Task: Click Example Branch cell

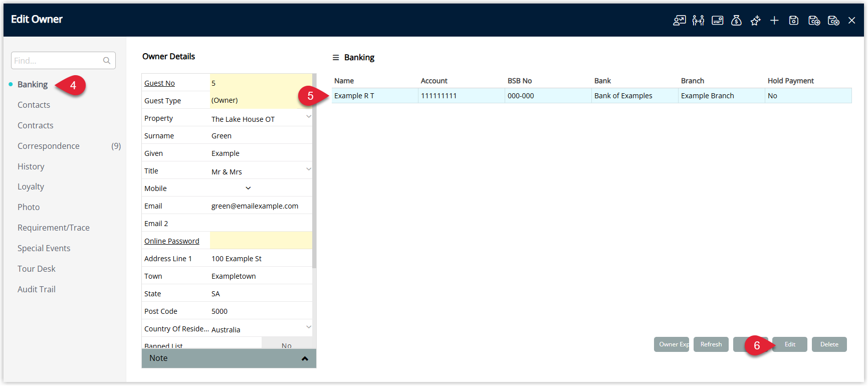Action: point(721,96)
